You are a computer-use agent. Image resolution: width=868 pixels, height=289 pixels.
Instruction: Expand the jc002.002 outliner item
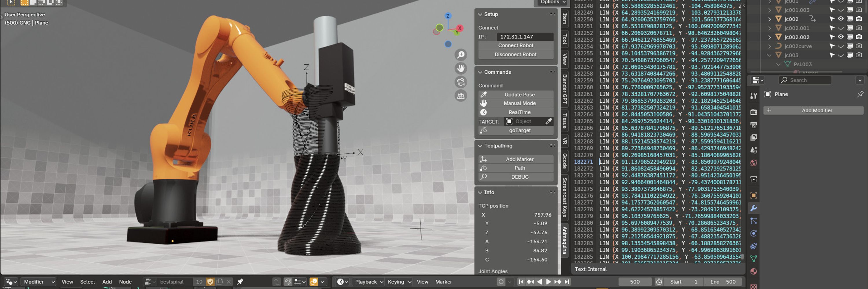[x=770, y=37]
